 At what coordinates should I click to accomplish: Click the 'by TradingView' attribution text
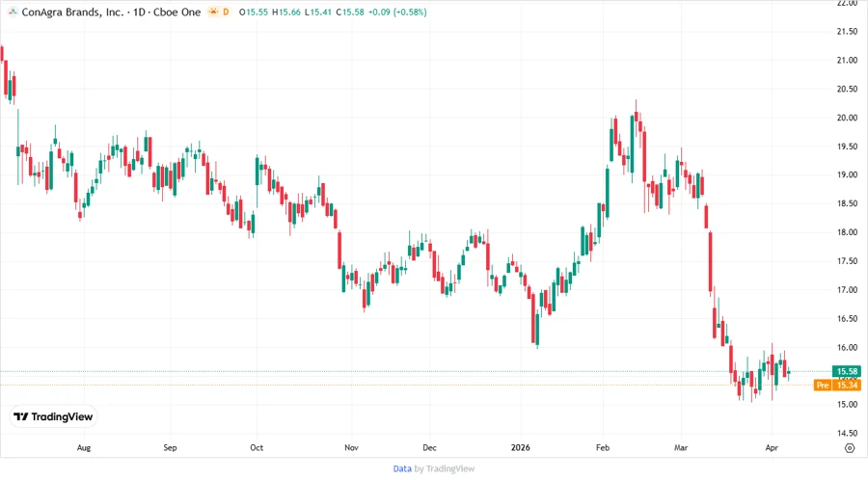tap(445, 468)
